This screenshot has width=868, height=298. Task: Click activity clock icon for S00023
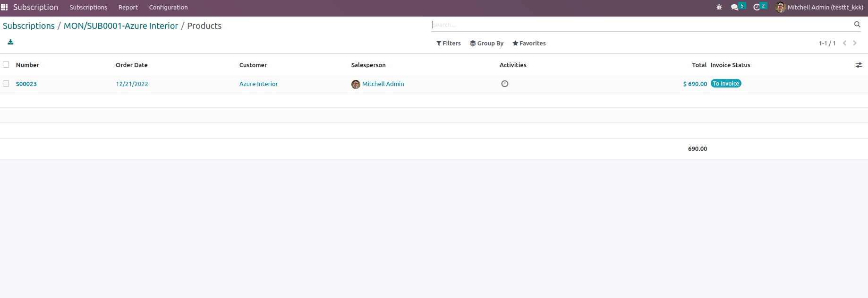click(x=505, y=84)
